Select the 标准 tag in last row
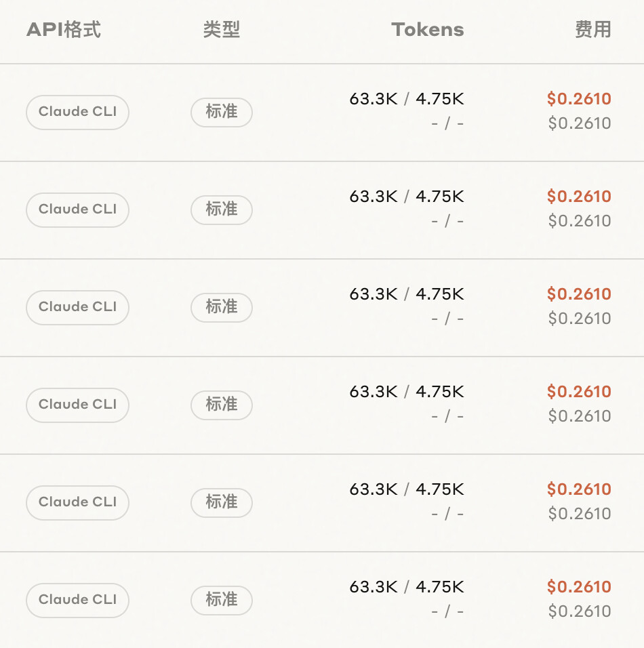Image resolution: width=644 pixels, height=648 pixels. (x=222, y=600)
